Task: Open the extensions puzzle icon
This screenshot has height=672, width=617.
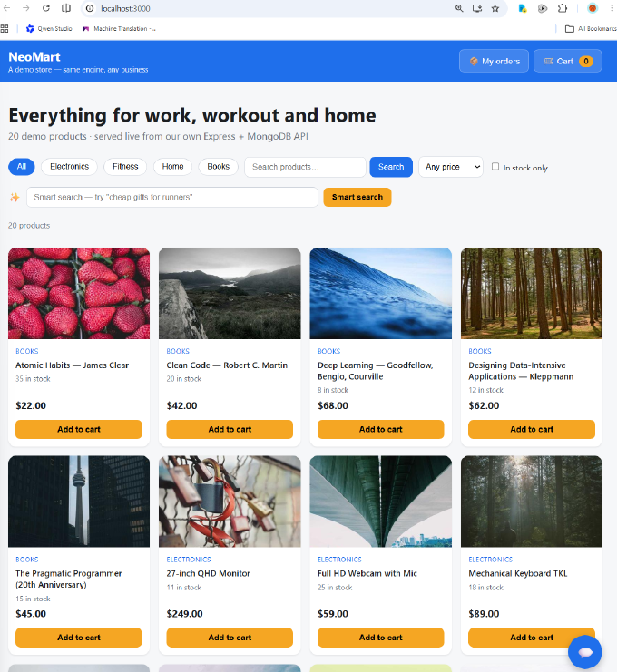Action: pos(563,8)
